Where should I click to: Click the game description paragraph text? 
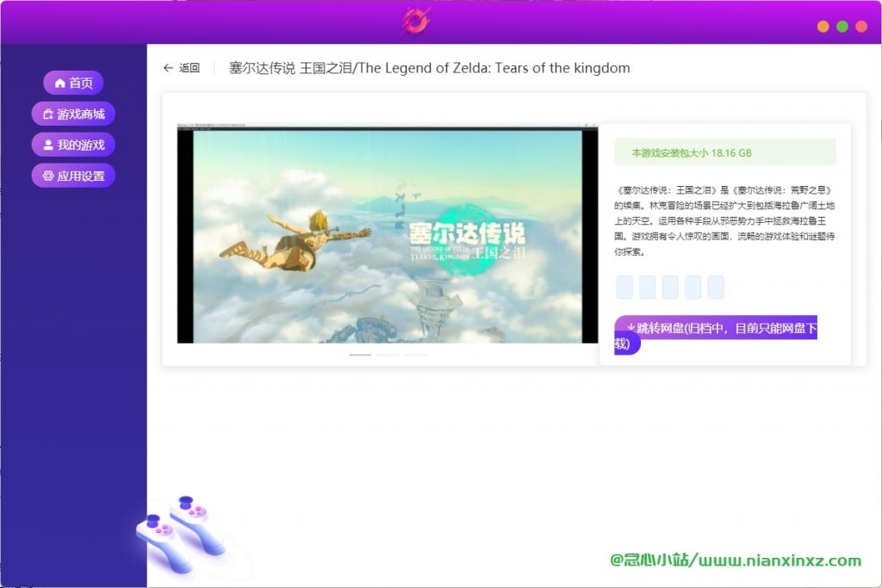[724, 221]
